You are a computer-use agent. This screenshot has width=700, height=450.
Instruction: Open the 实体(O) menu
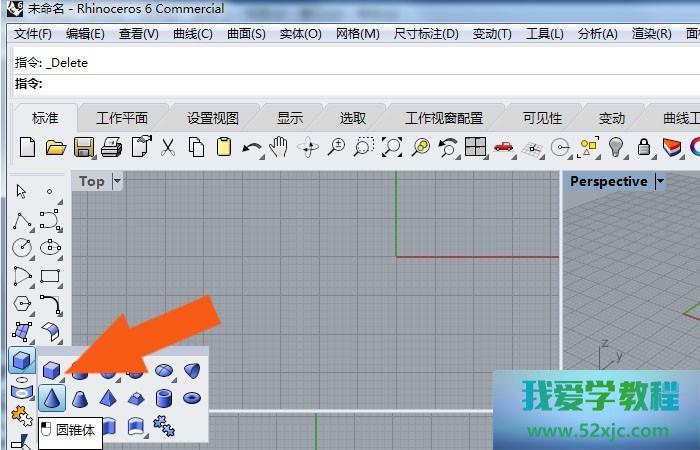(x=300, y=33)
